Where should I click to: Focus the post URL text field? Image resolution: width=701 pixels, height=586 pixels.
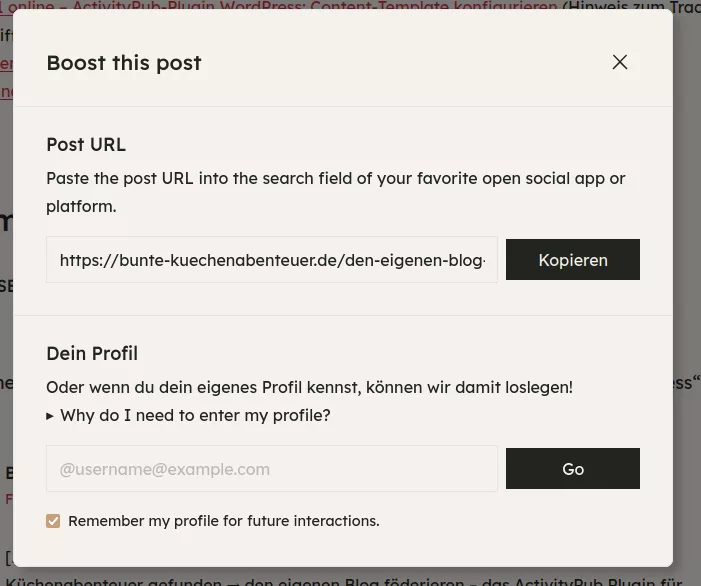271,260
